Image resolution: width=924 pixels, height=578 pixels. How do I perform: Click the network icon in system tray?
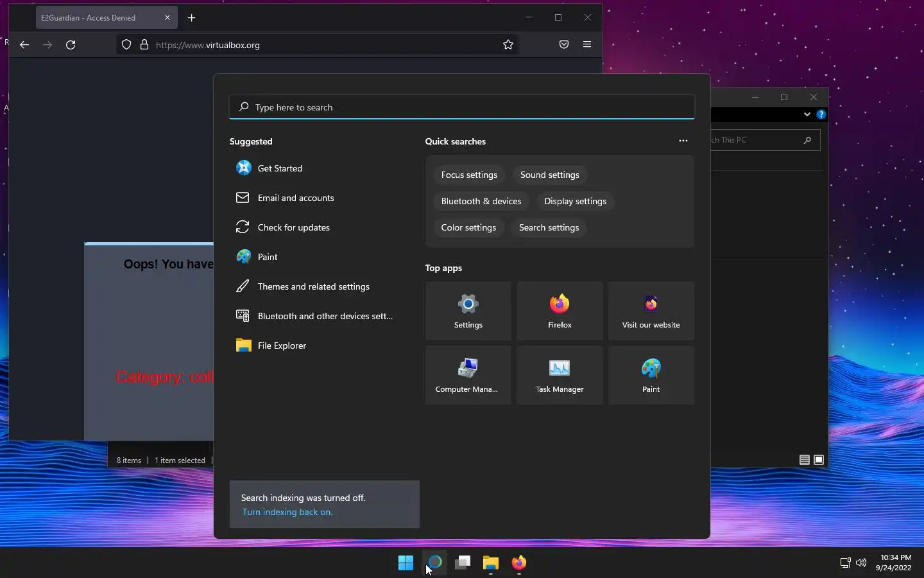tap(846, 563)
